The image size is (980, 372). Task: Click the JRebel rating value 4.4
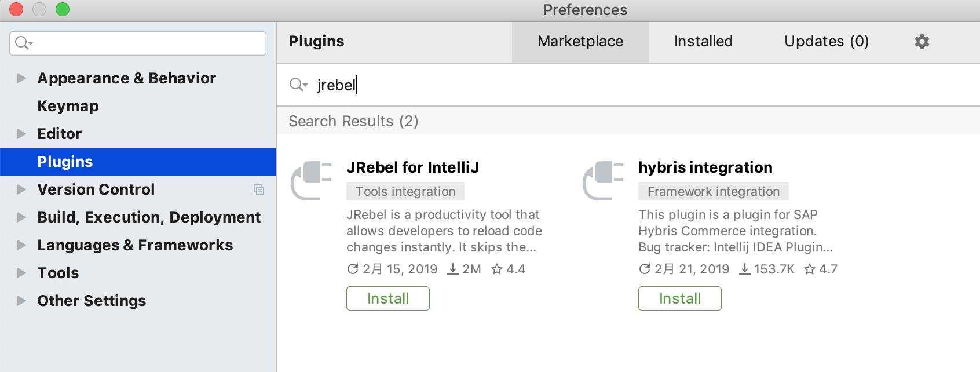(515, 269)
